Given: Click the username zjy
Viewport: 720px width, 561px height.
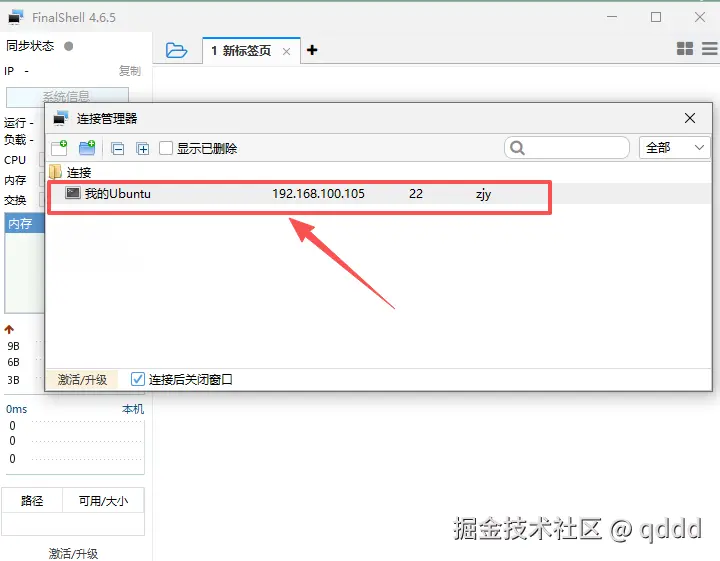Looking at the screenshot, I should (x=484, y=194).
